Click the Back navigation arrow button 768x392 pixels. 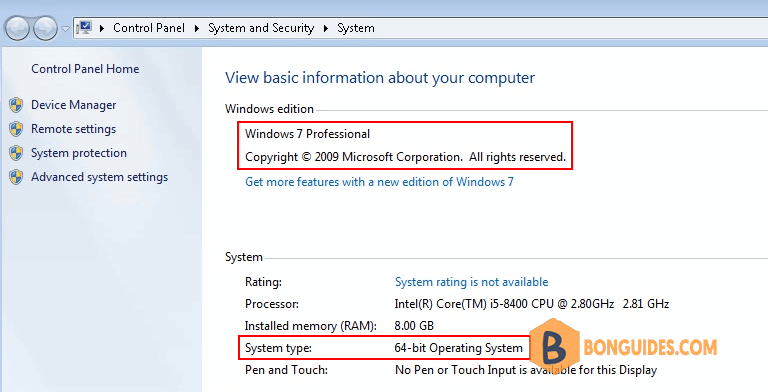click(18, 29)
